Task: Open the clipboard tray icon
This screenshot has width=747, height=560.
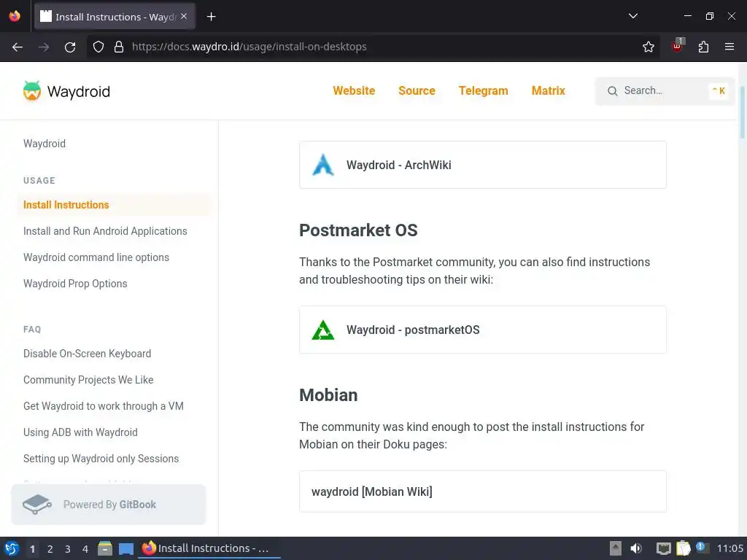Action: 683,548
